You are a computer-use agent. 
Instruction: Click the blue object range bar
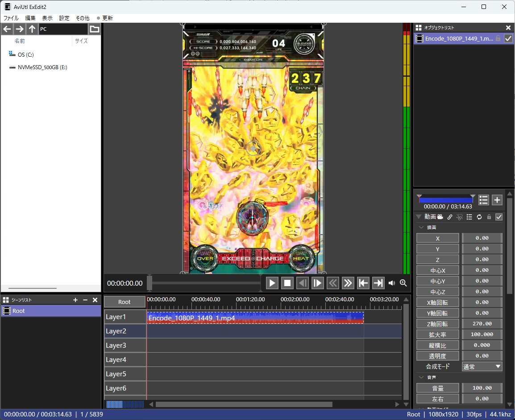point(446,200)
